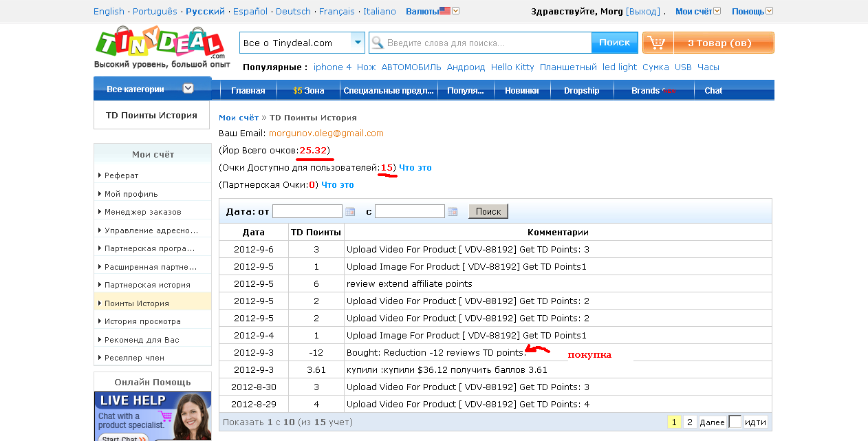Open the end date calendar picker

453,212
